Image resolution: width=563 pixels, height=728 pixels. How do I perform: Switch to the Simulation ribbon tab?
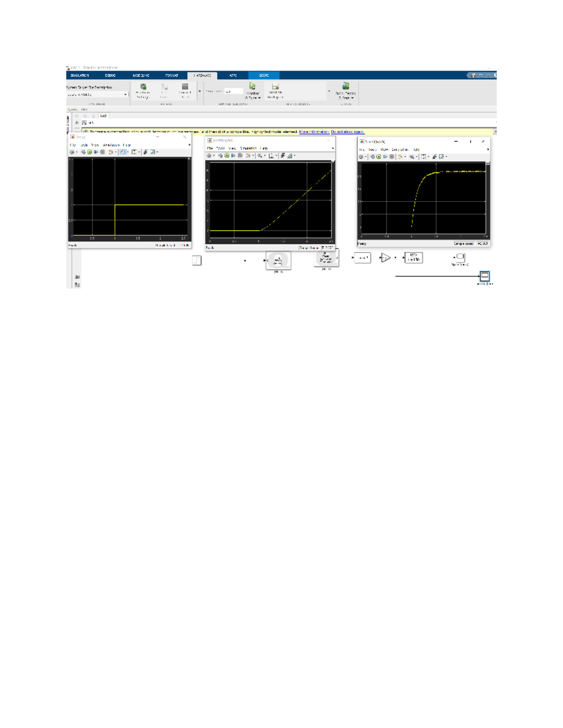80,75
